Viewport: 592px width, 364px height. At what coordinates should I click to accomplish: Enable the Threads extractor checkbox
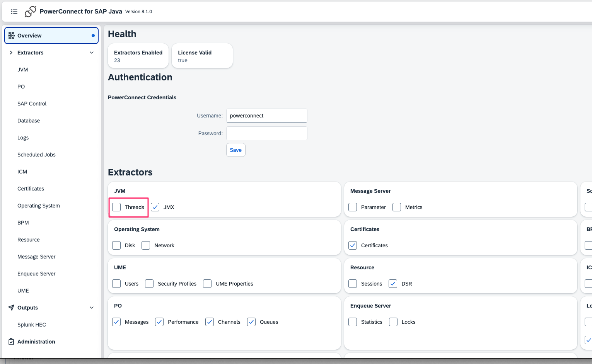tap(116, 207)
